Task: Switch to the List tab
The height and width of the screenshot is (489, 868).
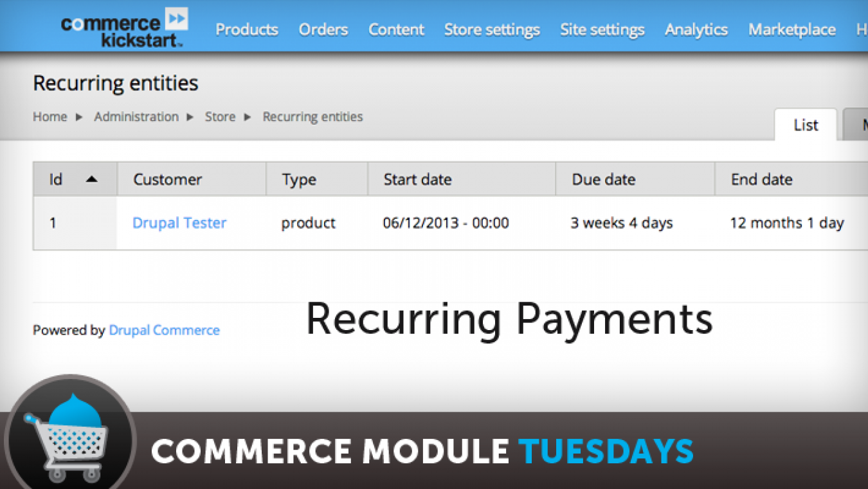Action: pyautogui.click(x=806, y=125)
